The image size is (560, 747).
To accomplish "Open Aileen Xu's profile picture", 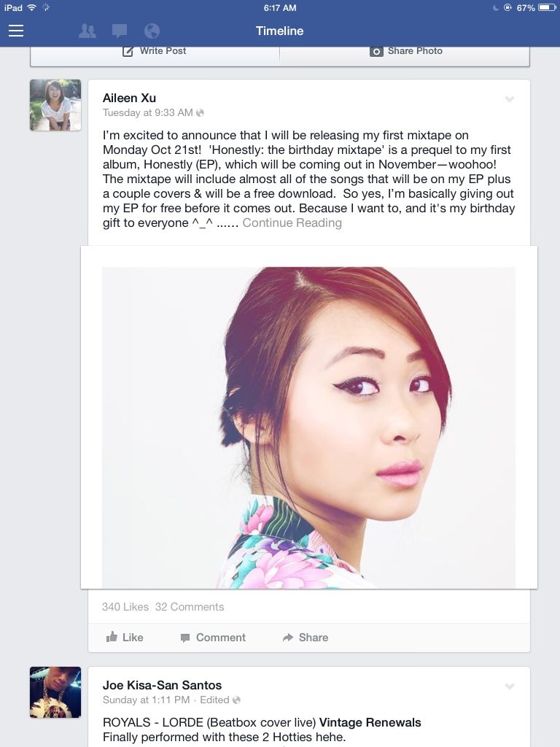I will (x=55, y=105).
